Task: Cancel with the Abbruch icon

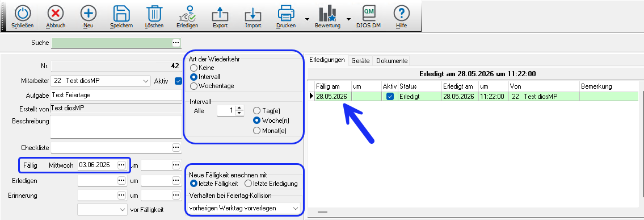Action: (56, 13)
